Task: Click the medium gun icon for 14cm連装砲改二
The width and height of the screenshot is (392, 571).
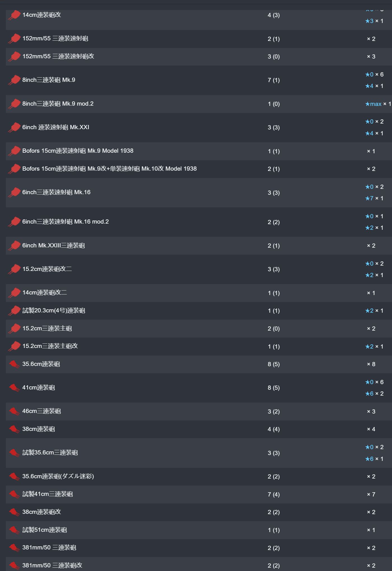Action: click(x=14, y=293)
